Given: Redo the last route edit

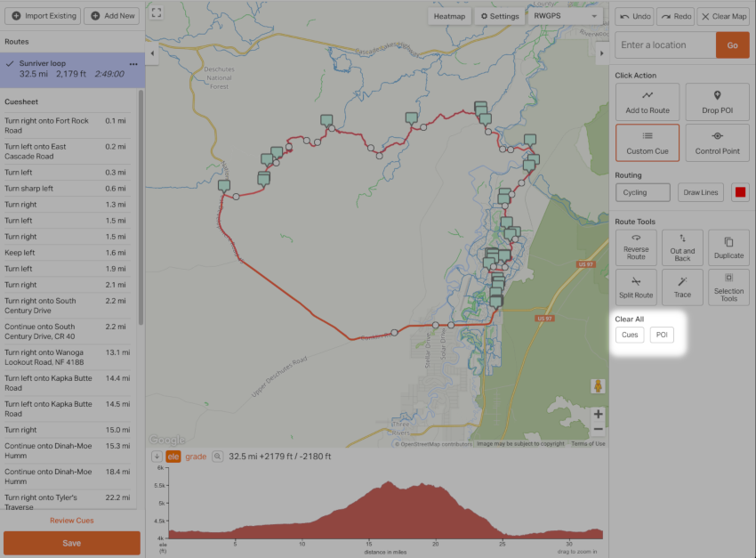Looking at the screenshot, I should 676,16.
